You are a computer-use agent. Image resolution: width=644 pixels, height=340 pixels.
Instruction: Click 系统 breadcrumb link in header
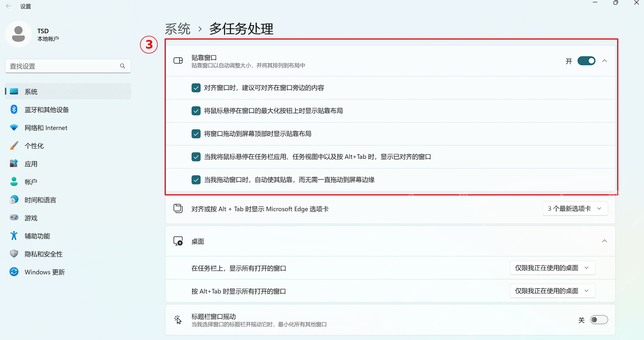(x=178, y=29)
